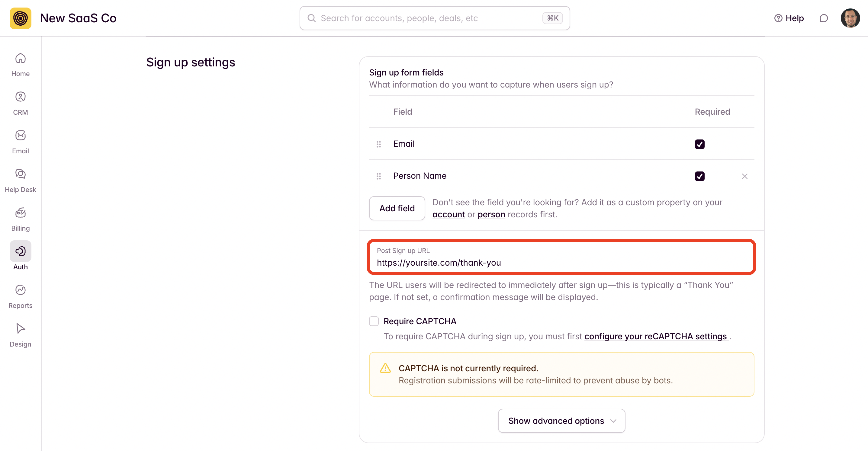
Task: Open the Home section in sidebar
Action: [20, 65]
